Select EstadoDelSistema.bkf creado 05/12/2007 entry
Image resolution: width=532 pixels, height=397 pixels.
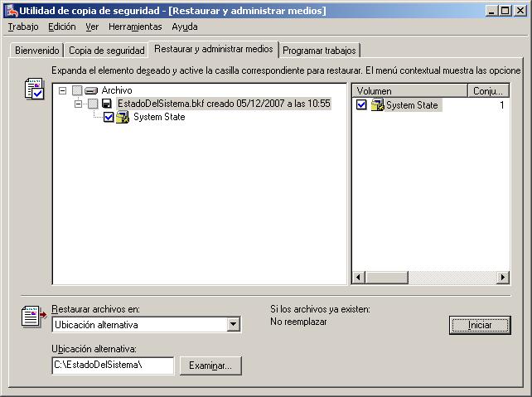click(x=224, y=104)
